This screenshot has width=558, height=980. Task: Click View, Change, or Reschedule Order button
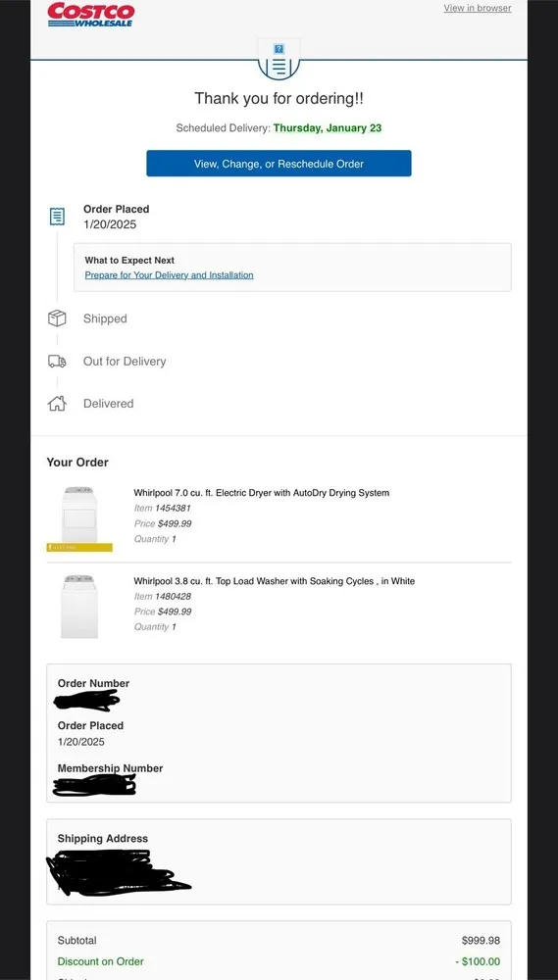tap(279, 163)
